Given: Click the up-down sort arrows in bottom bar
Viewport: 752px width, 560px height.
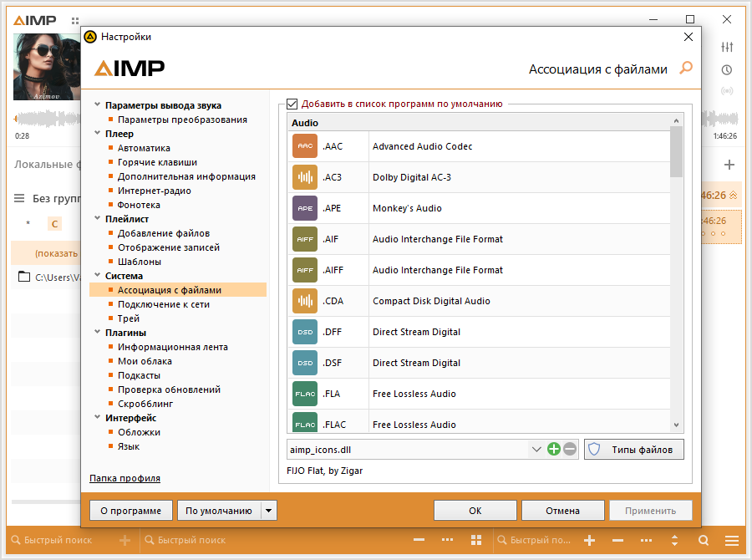Looking at the screenshot, I should (x=674, y=540).
